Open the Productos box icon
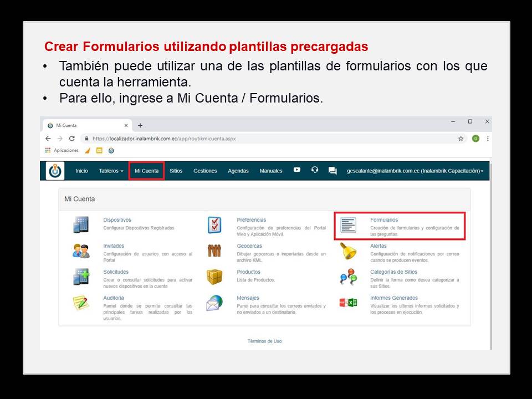 [214, 277]
